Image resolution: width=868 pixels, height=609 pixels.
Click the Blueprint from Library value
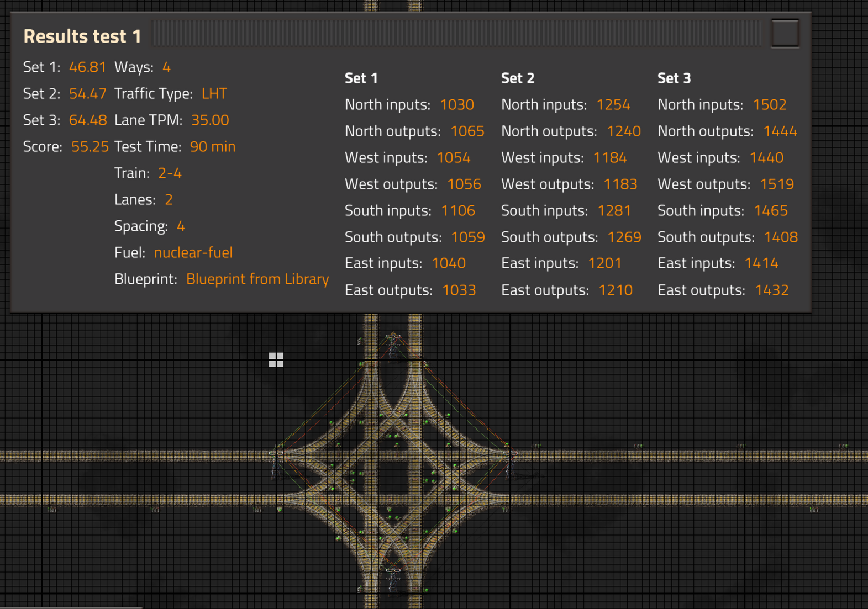point(257,279)
